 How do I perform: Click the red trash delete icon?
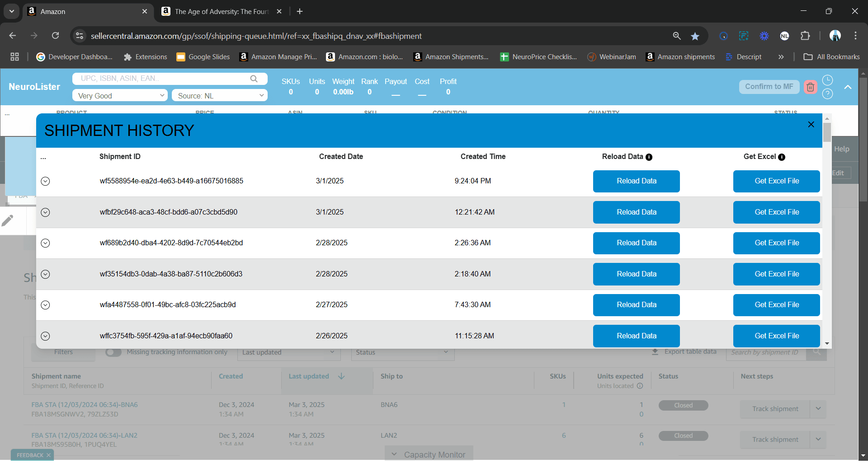pos(810,87)
